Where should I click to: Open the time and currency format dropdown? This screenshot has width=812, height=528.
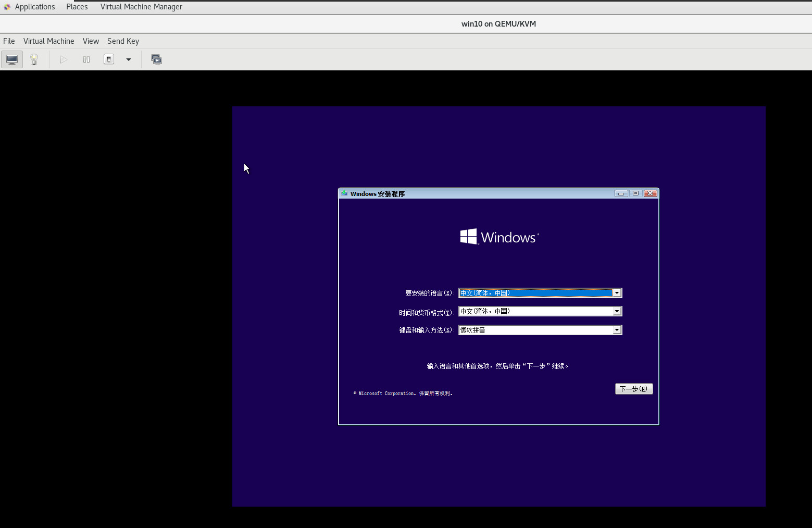[x=617, y=311]
